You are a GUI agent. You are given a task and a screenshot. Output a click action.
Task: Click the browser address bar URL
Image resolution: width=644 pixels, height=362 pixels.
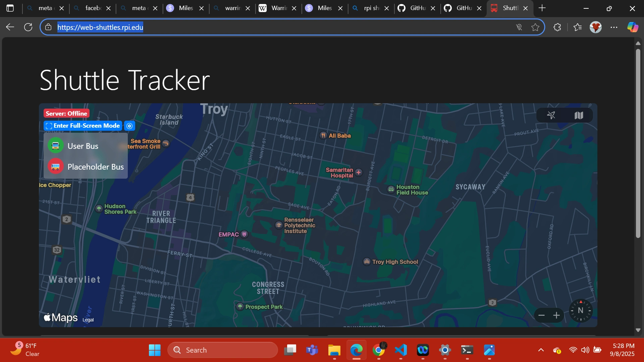tap(100, 27)
